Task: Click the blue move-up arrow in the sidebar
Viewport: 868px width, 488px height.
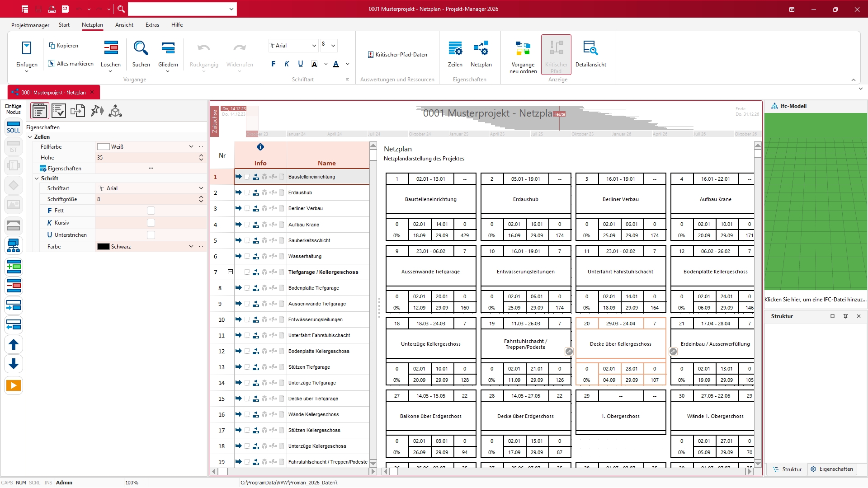Action: 14,345
